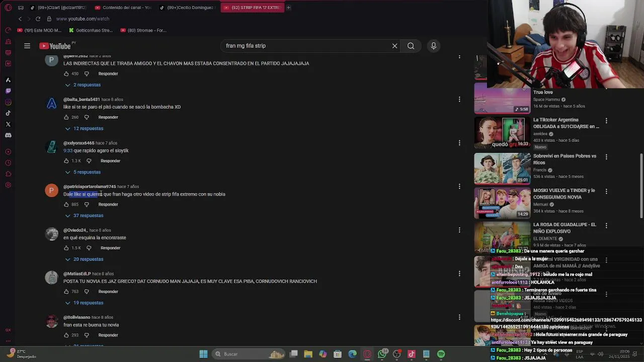The width and height of the screenshot is (644, 362).
Task: Open Twitch in Opera sidebar
Action: [x=8, y=91]
